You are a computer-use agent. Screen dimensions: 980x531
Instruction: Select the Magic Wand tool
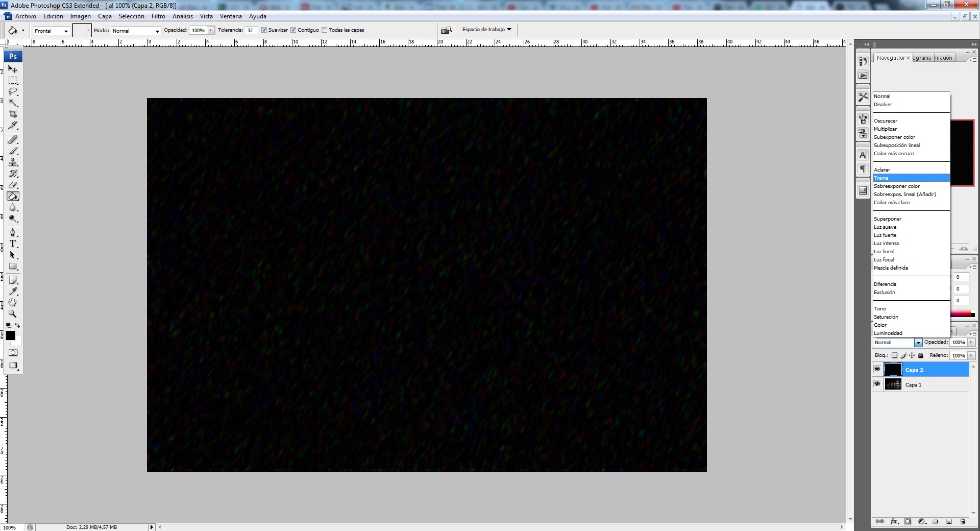pos(13,103)
